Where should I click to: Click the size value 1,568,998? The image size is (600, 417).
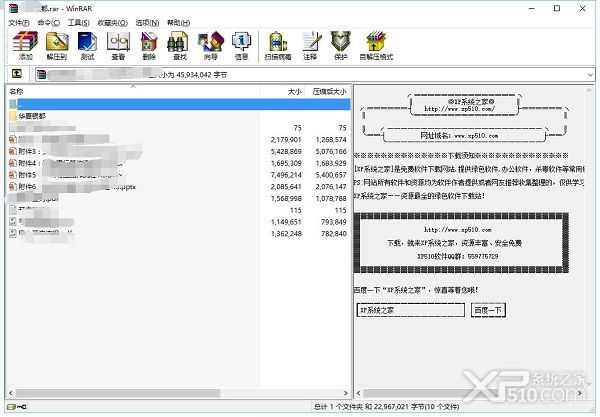[286, 199]
